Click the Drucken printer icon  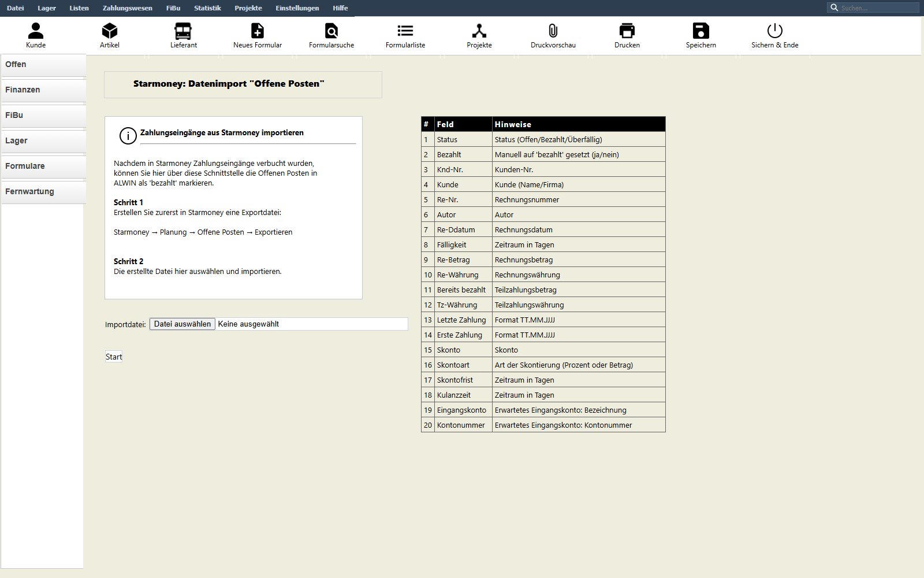pos(627,31)
